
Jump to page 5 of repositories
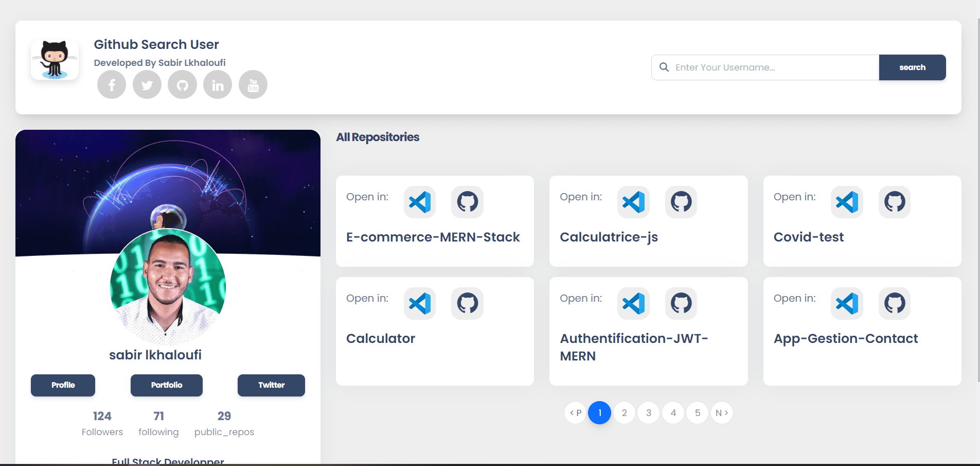click(698, 413)
